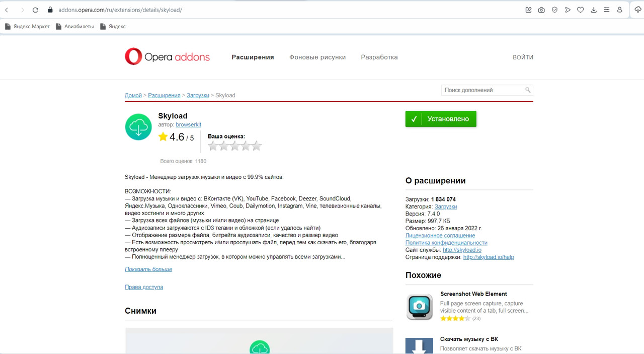Click the Расширения breadcrumb link
Image resolution: width=644 pixels, height=354 pixels.
coord(164,95)
